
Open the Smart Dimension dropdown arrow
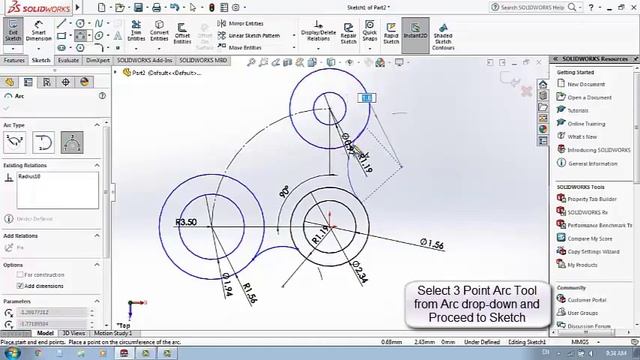[39, 49]
